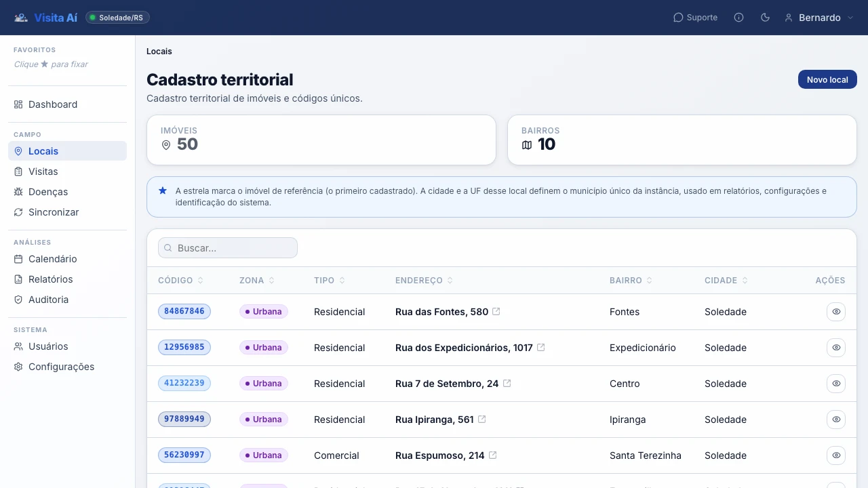Click code badge 12956985
Screen dimensions: 868x488
(184, 348)
